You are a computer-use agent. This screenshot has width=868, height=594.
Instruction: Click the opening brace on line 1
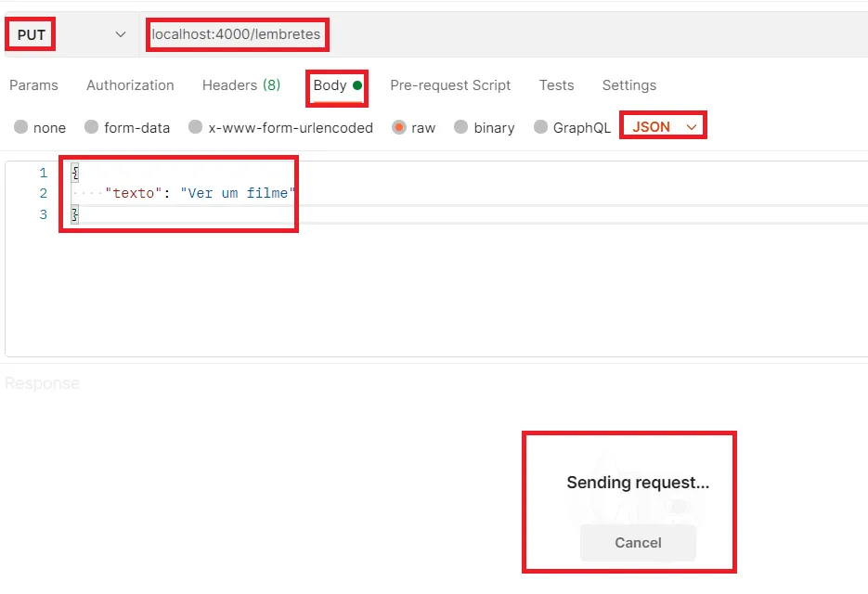(x=75, y=173)
